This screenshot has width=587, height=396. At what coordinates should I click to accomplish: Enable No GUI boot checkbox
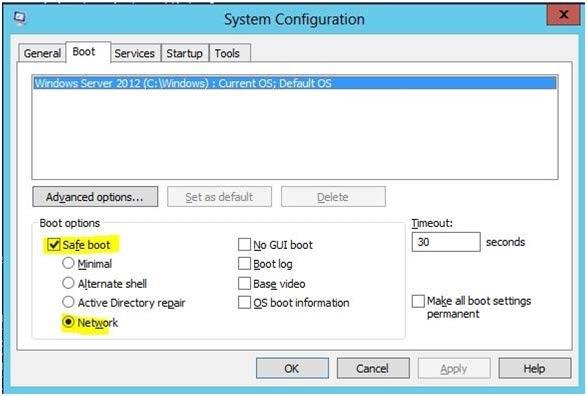coord(244,245)
